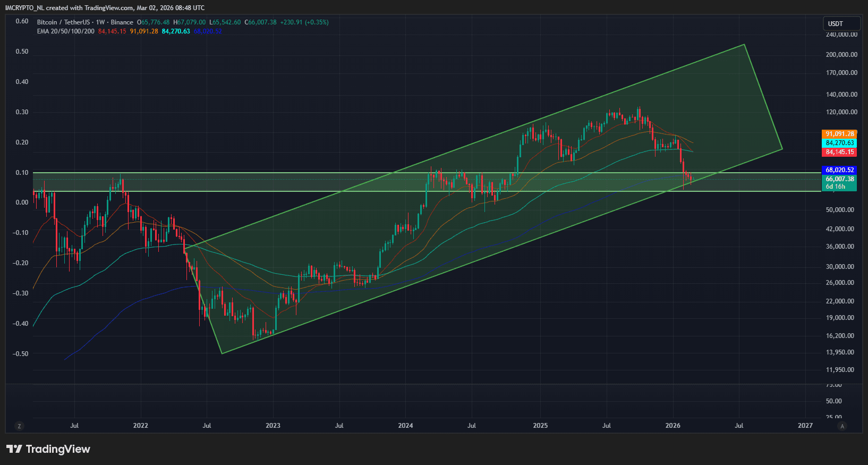
Task: Click the 30,000.00 level on price scale
Action: (x=840, y=267)
